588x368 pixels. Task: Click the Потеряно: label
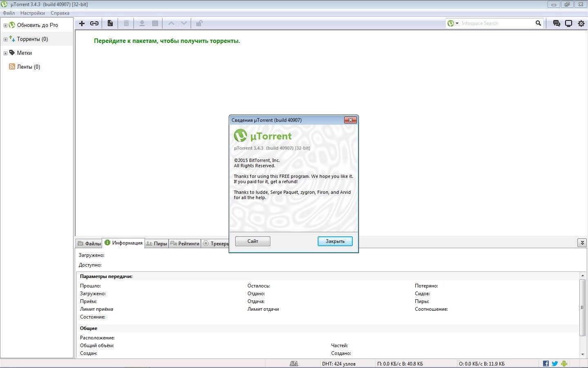pyautogui.click(x=426, y=286)
